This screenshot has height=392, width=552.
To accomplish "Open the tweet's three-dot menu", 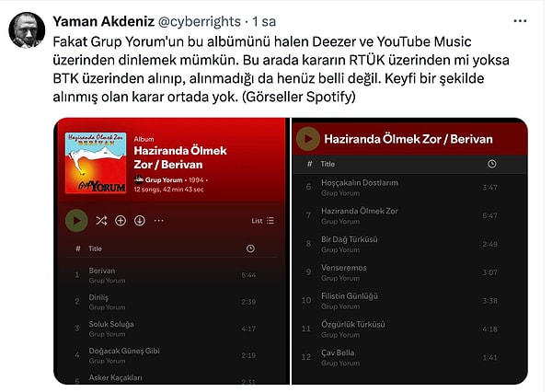I will click(x=520, y=21).
